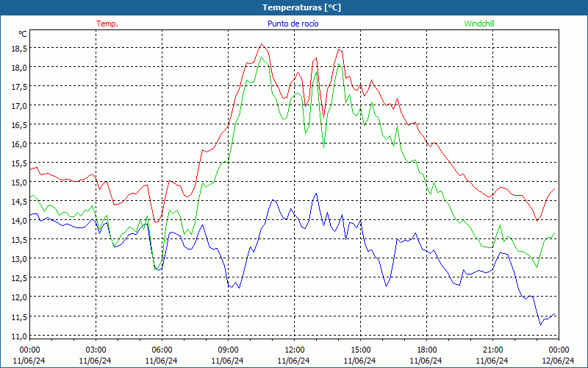Click the red temperature peak near 10:30
The height and width of the screenshot is (368, 588).
[x=262, y=44]
